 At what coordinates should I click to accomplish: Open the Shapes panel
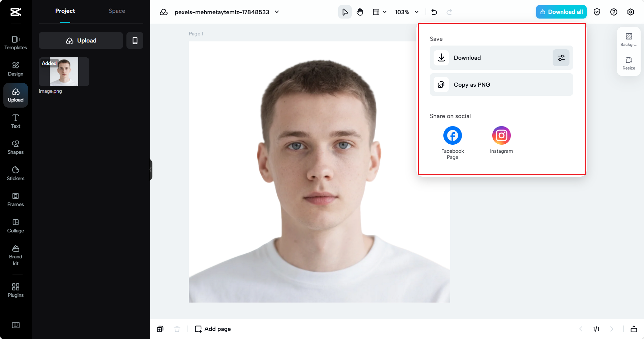[16, 147]
